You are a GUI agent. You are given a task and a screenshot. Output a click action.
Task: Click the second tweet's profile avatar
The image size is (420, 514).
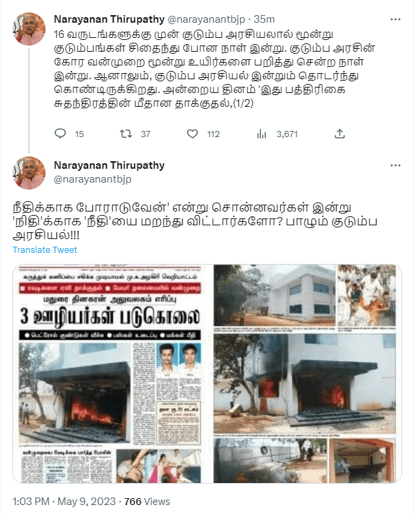[29, 173]
